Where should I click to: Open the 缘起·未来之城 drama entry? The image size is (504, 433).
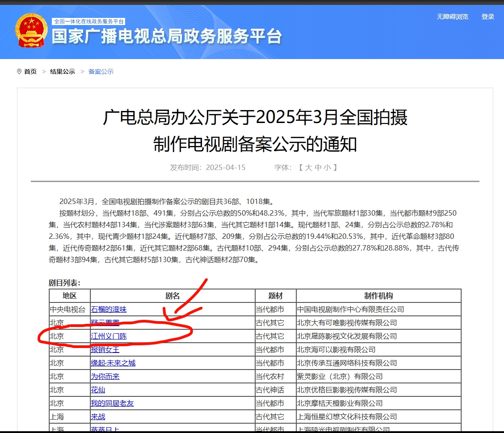click(x=113, y=363)
